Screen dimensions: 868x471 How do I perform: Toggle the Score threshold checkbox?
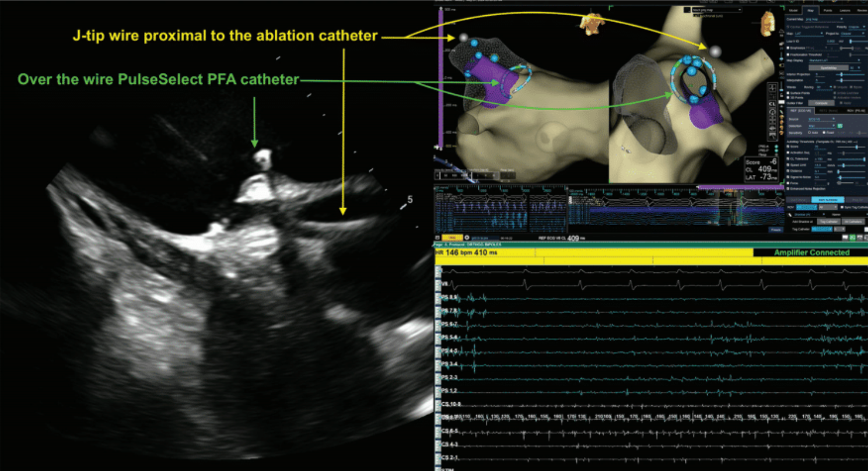(788, 147)
